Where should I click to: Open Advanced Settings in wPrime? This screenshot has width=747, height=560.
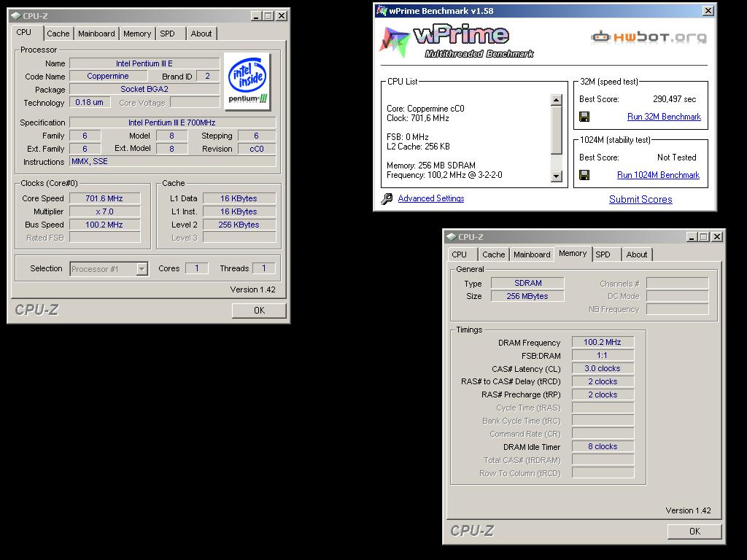pyautogui.click(x=430, y=198)
